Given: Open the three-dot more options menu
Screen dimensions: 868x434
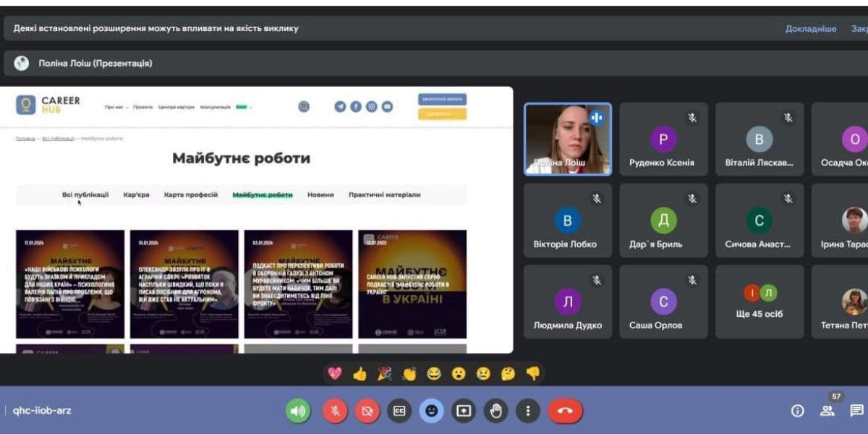Looking at the screenshot, I should coord(528,411).
